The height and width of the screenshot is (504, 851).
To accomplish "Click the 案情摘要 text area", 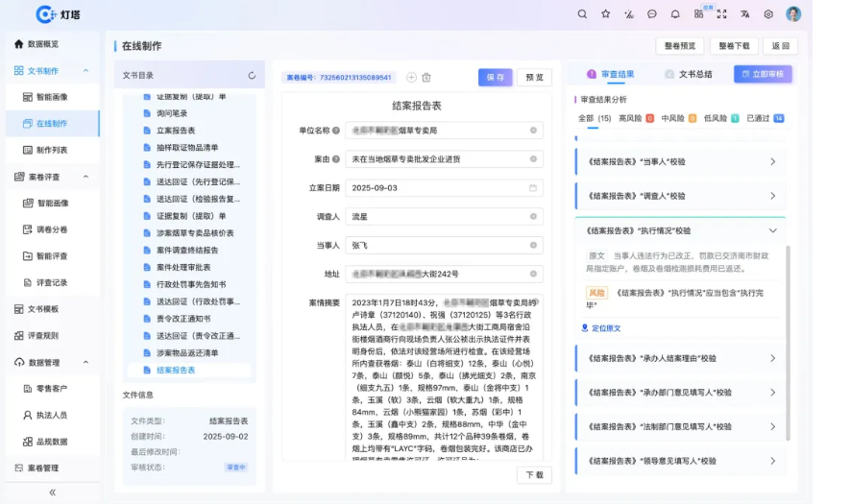I will (x=444, y=377).
